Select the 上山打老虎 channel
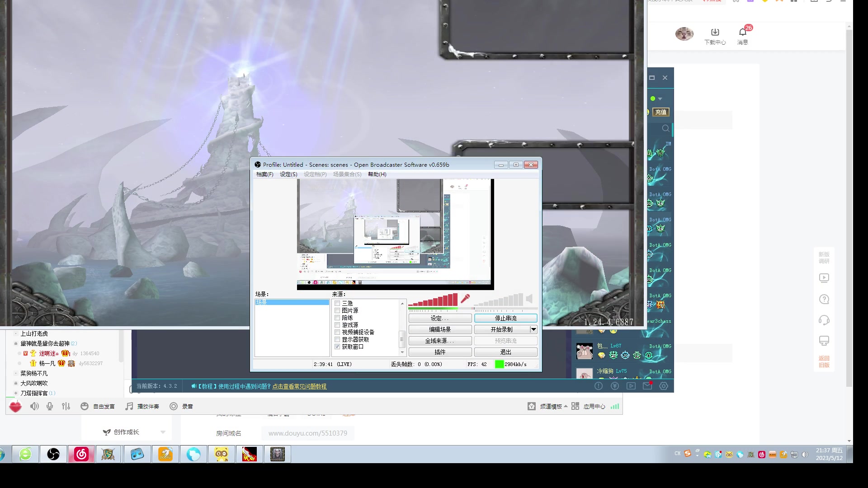 [x=34, y=333]
